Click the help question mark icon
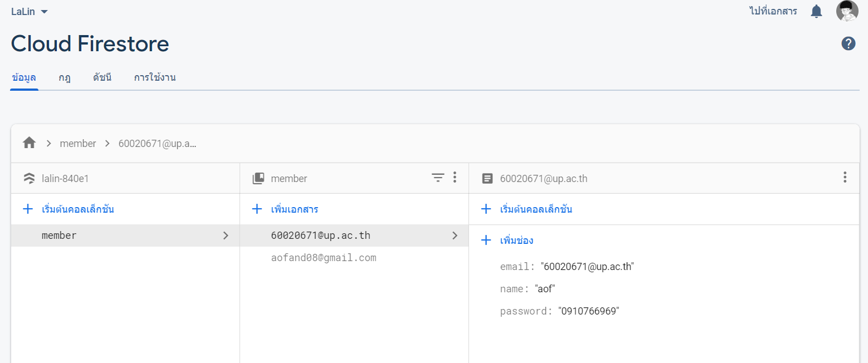This screenshot has height=363, width=868. click(848, 43)
